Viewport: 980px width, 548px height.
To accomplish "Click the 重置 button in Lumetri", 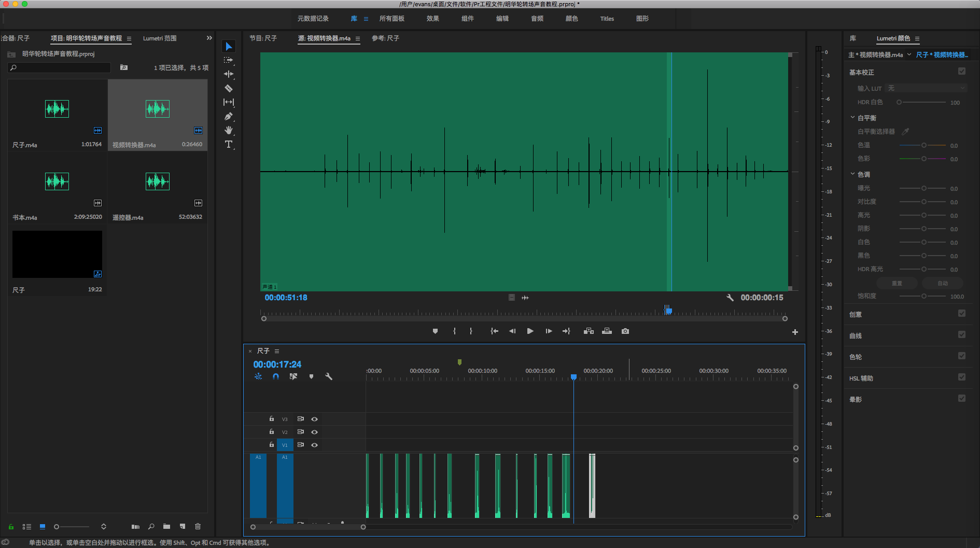I will [x=897, y=283].
